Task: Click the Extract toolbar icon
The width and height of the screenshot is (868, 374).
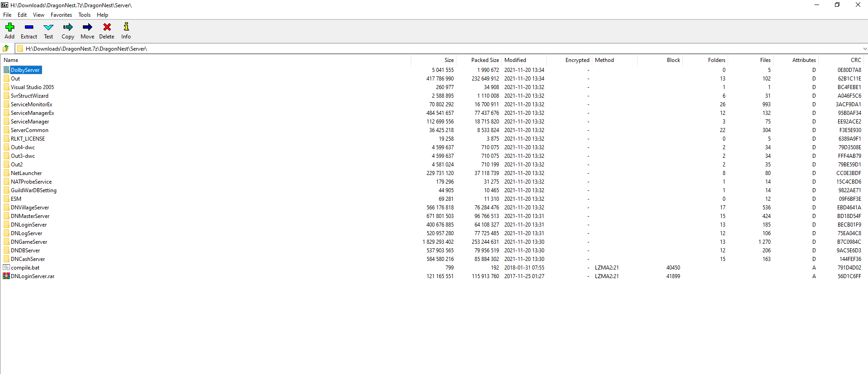Action: click(x=29, y=27)
